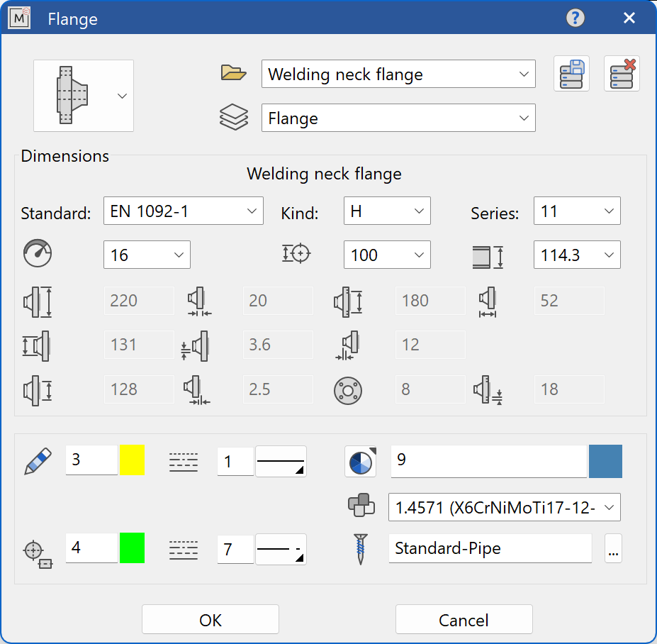Viewport: 657px width, 644px height.
Task: Click the layers stack icon
Action: point(234,118)
